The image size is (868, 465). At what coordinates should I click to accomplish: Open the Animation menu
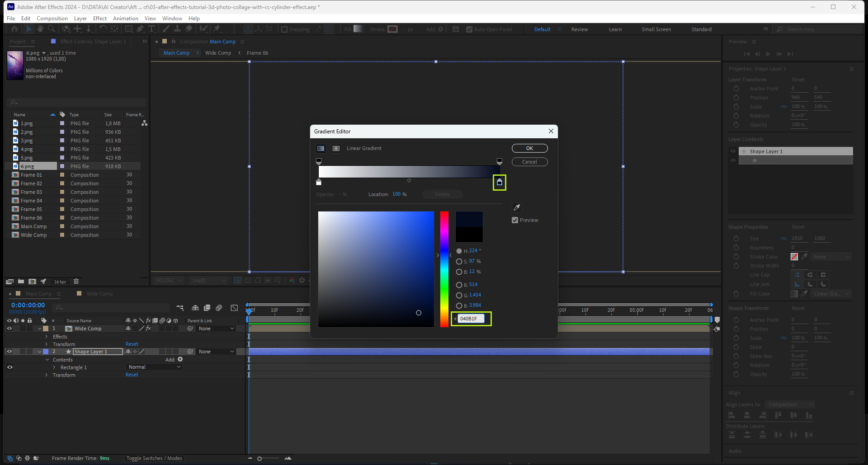pos(125,19)
